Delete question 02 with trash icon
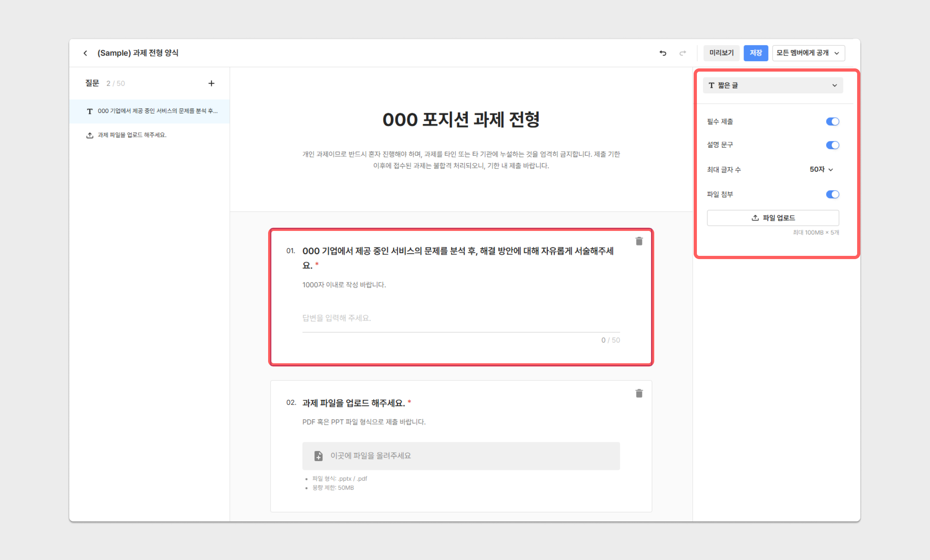 tap(639, 393)
